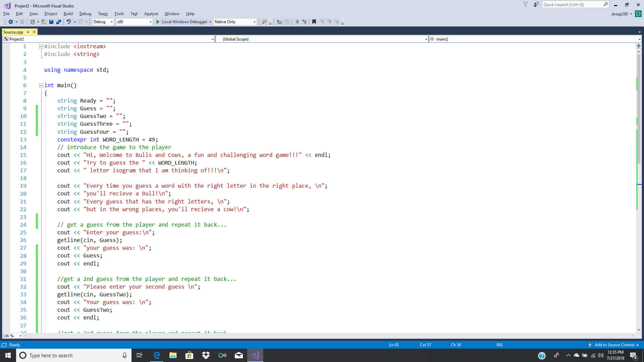Click the Save All icon

pyautogui.click(x=58, y=22)
